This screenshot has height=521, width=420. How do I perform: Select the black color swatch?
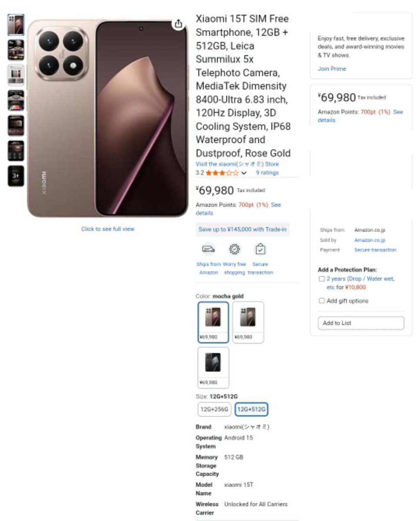pyautogui.click(x=213, y=367)
